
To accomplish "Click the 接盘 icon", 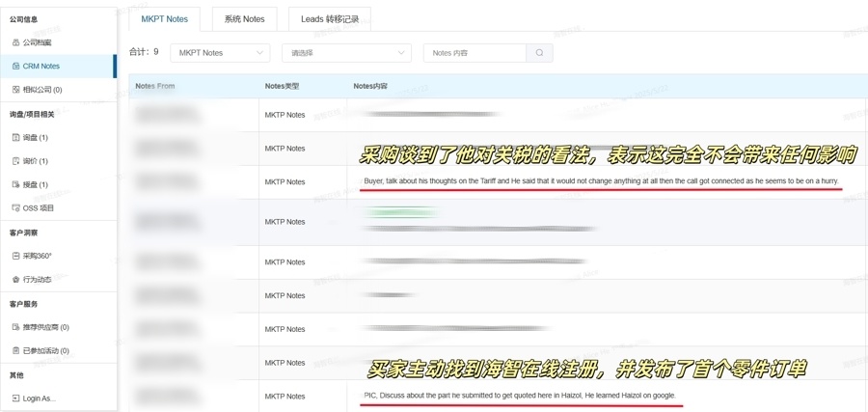I will click(x=15, y=184).
